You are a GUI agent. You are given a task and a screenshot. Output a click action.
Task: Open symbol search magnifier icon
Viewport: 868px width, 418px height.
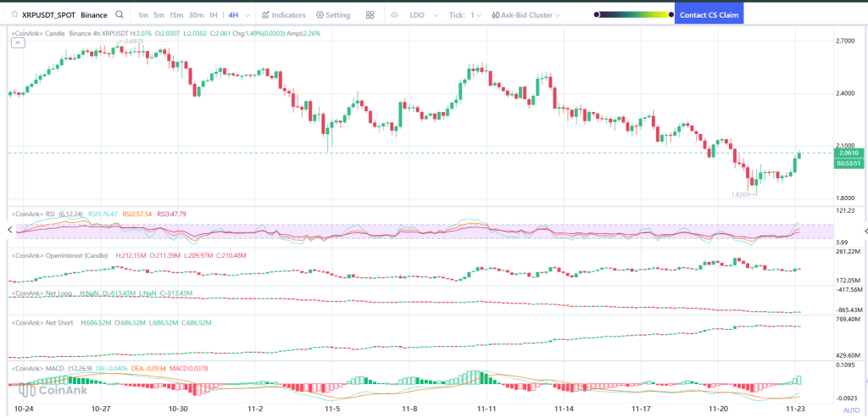(x=120, y=15)
